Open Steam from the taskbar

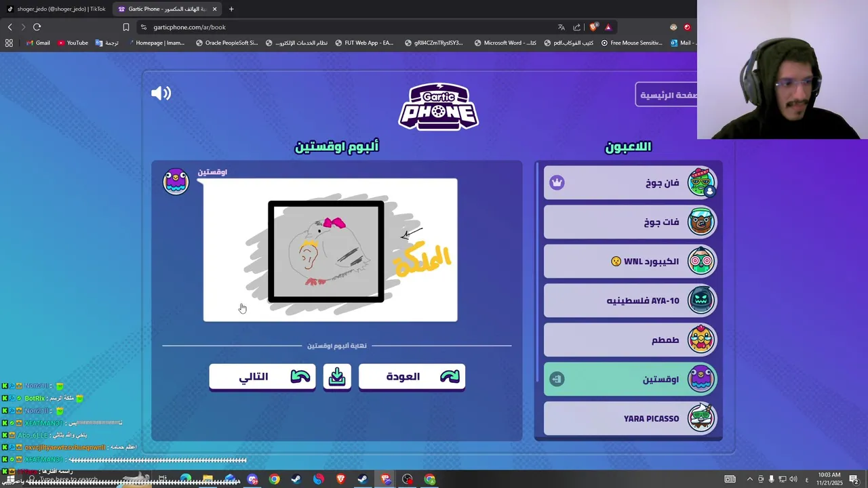click(296, 479)
